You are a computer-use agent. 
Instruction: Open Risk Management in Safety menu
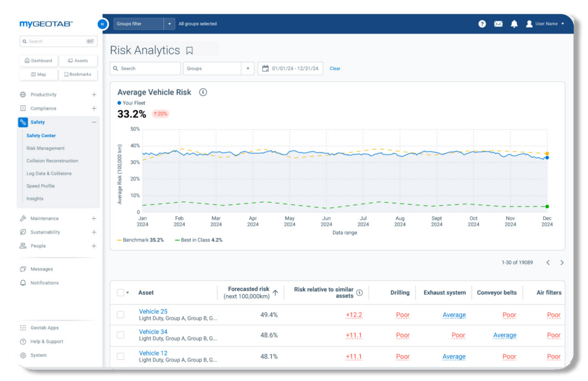45,148
